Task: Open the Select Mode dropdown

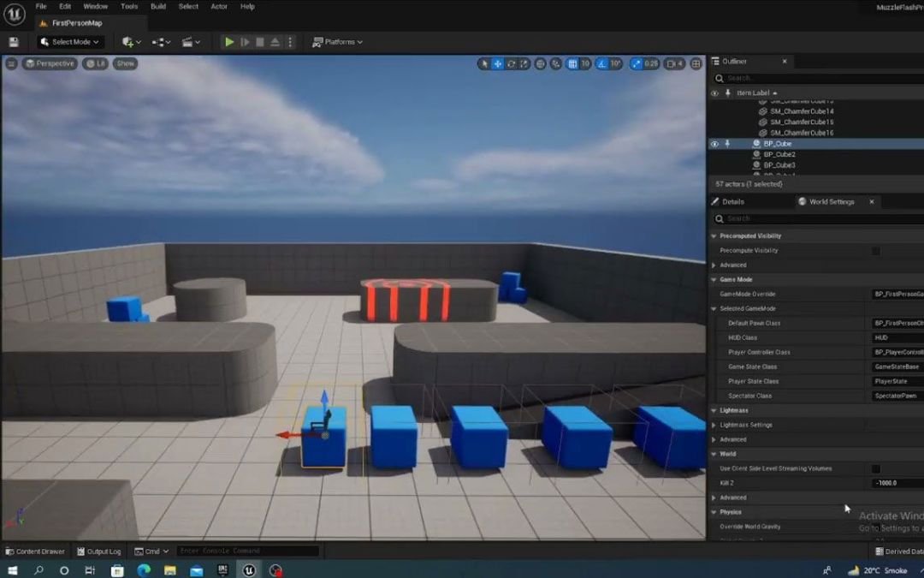Action: (71, 42)
